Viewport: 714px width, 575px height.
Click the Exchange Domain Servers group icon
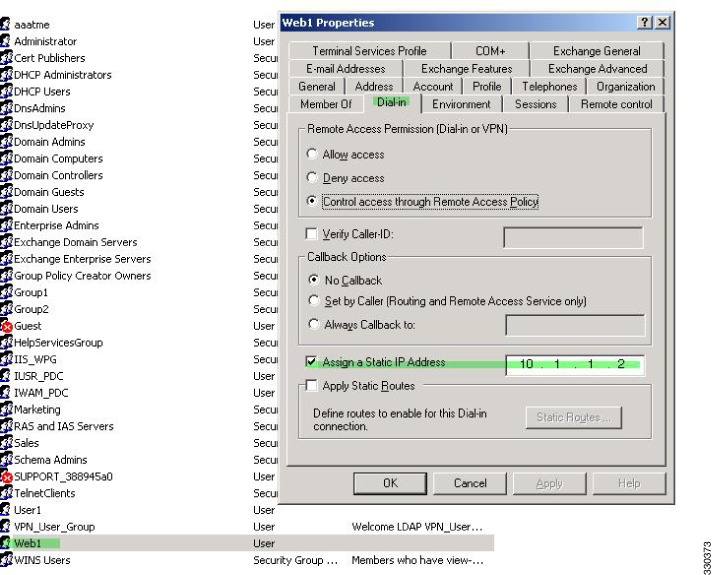tap(6, 242)
